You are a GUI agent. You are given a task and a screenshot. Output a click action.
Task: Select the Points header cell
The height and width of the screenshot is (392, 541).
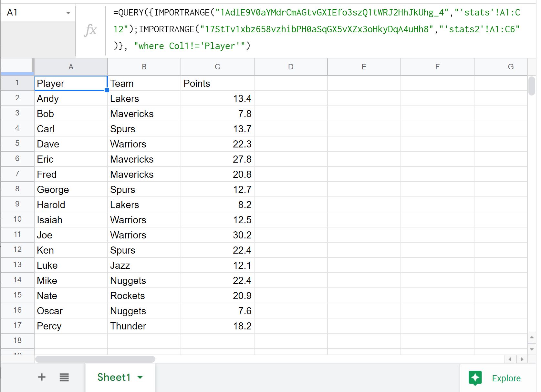point(217,83)
